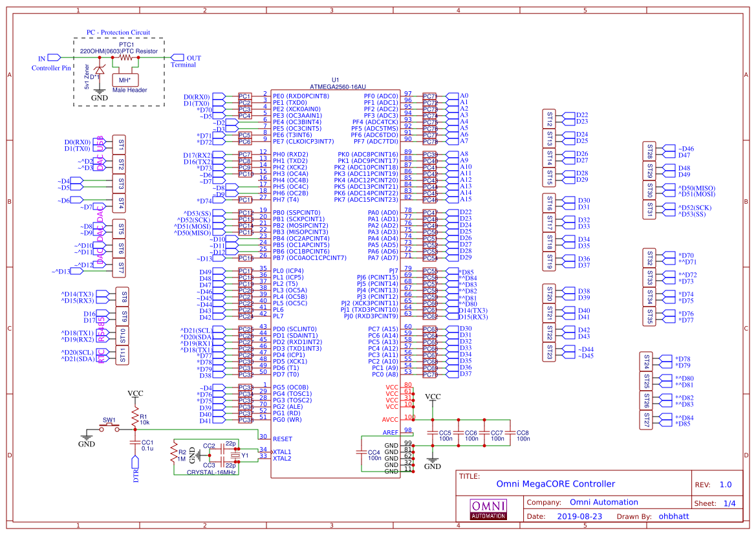Click the R1 10k resistor symbol
756x535 pixels.
tap(135, 415)
